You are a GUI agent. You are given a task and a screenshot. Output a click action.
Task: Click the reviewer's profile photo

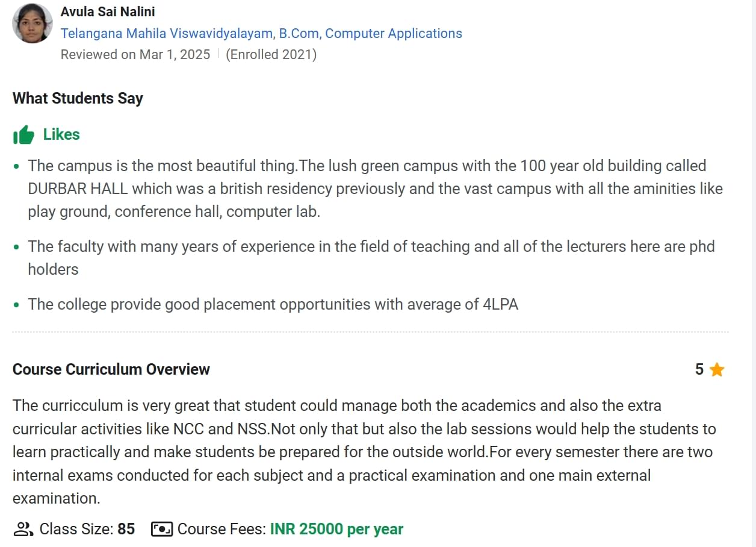point(32,23)
